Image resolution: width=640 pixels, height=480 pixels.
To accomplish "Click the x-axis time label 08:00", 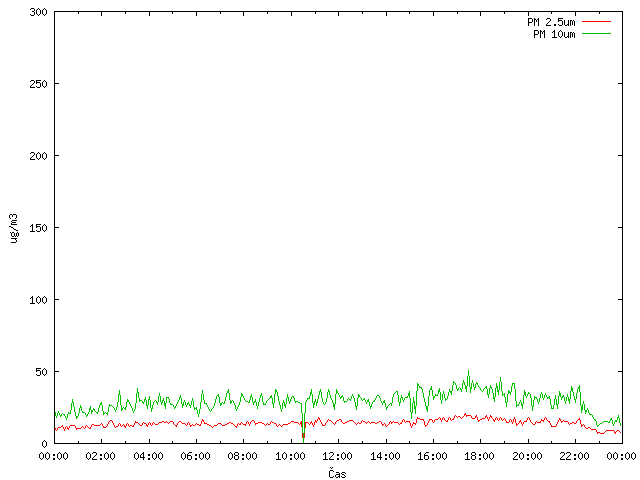I will pyautogui.click(x=243, y=456).
